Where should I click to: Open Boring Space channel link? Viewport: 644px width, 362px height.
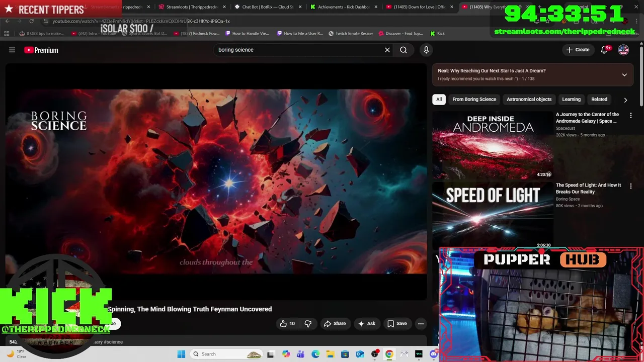coord(568,199)
